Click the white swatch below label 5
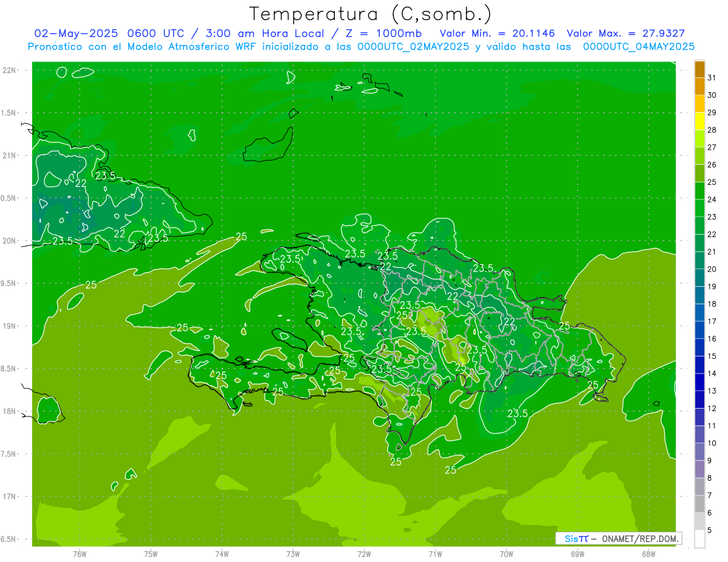 699,538
